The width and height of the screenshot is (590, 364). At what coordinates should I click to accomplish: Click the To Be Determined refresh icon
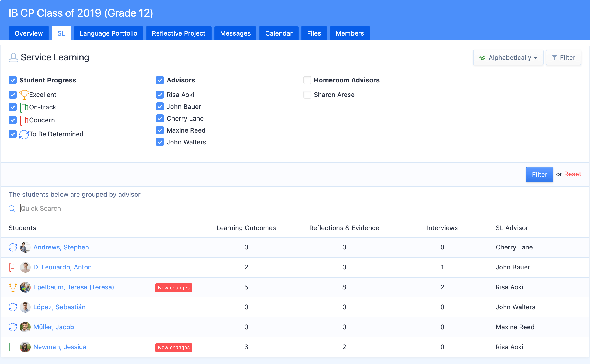pyautogui.click(x=24, y=134)
